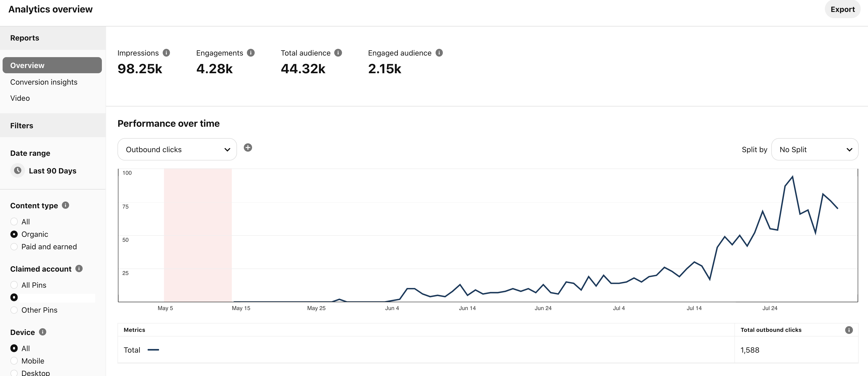Click the Engagements info icon

[251, 53]
